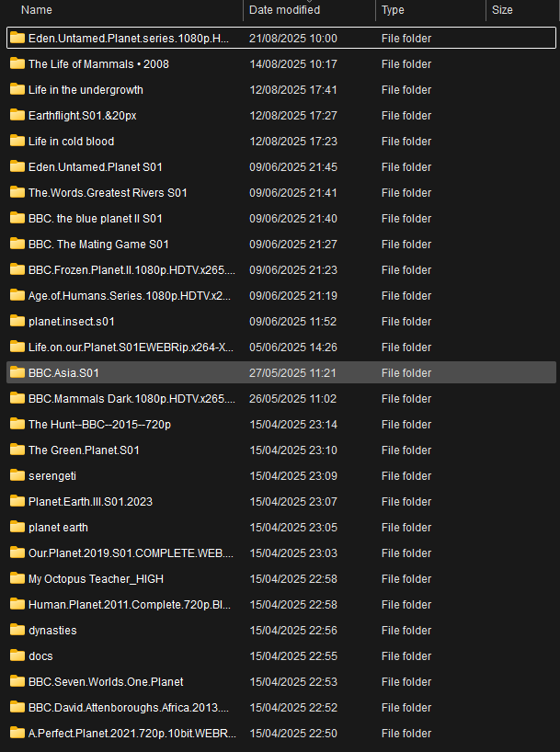
Task: Select A.Perfect.Planet.2021.720p.10bit folder name
Action: [132, 734]
